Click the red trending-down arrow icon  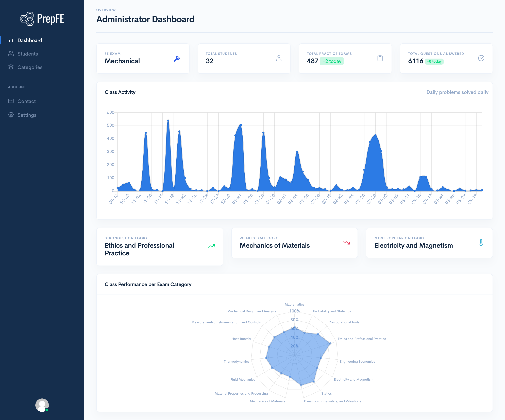coord(346,243)
